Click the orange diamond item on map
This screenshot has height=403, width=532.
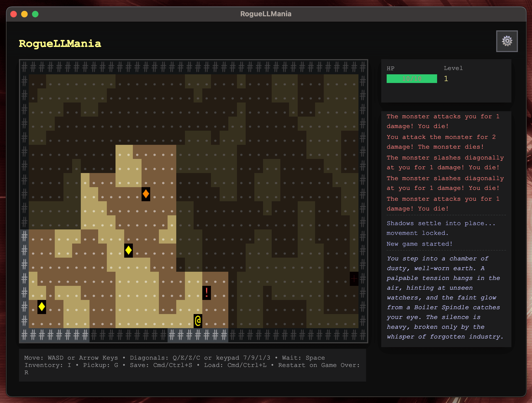point(146,194)
